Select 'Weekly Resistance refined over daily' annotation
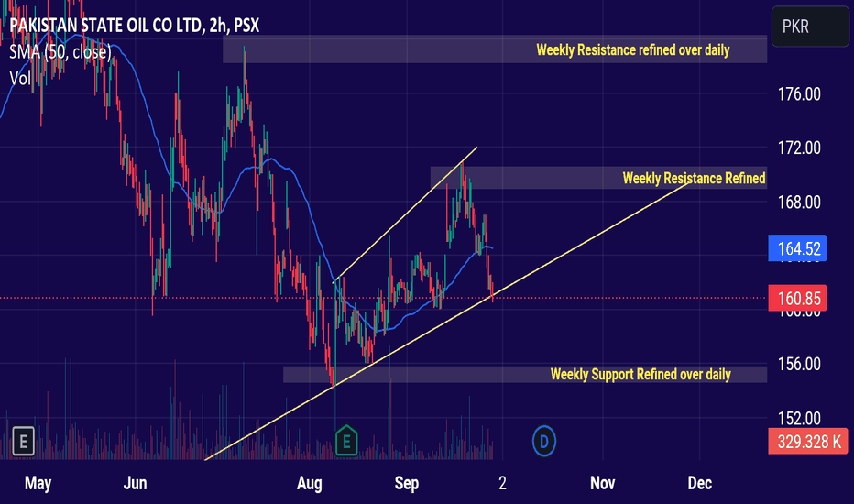The width and height of the screenshot is (854, 504). (633, 50)
